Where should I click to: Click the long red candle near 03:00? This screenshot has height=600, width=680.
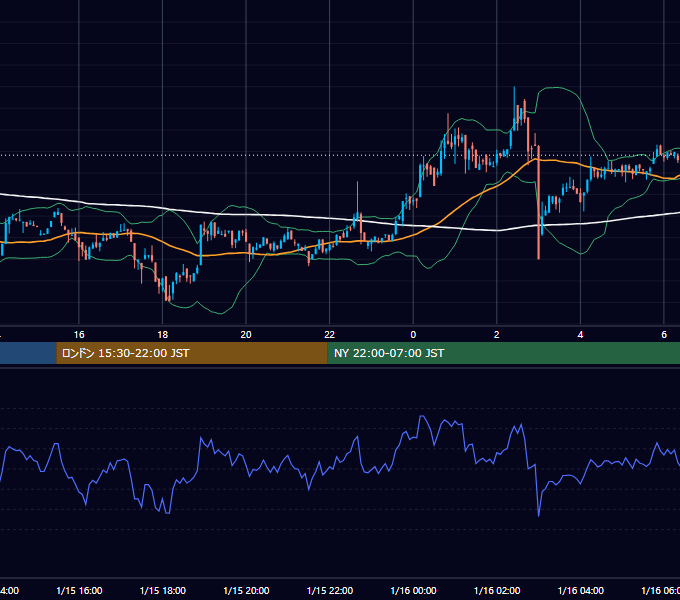539,203
